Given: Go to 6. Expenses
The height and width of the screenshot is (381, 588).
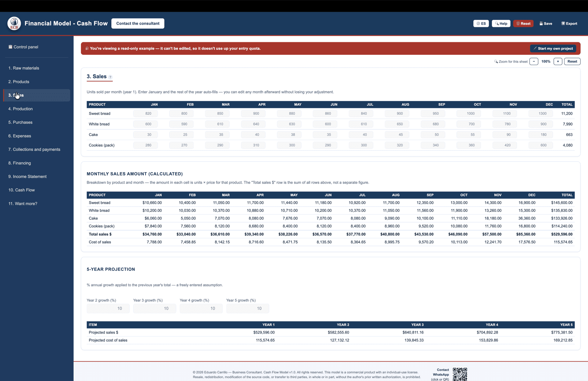Looking at the screenshot, I should [x=37, y=136].
